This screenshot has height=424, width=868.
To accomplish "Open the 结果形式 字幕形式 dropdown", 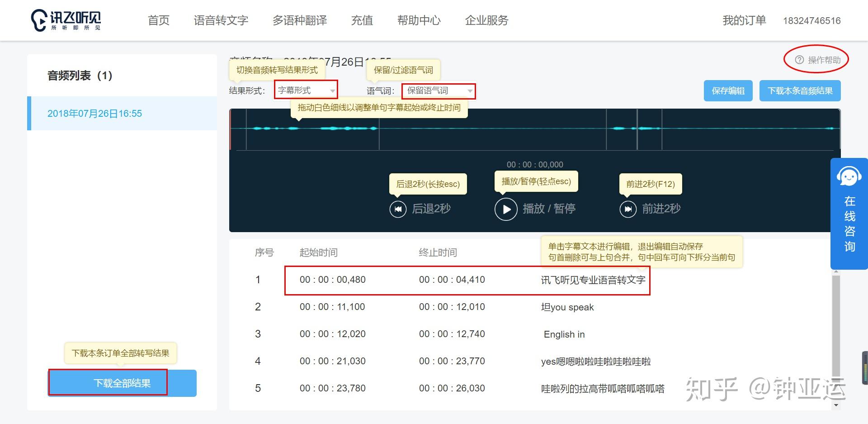I will [306, 91].
